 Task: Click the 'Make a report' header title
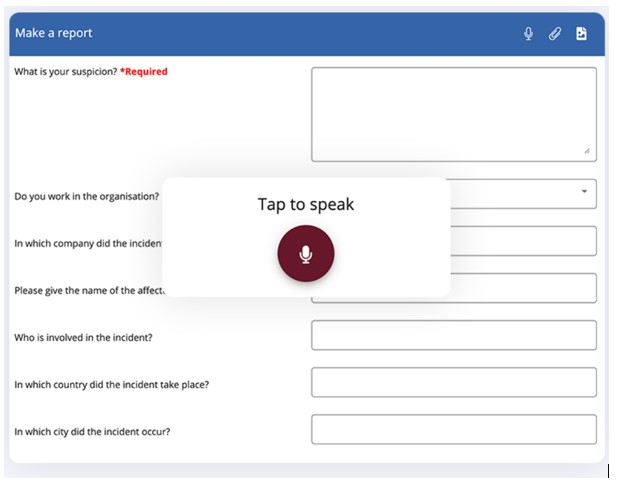click(x=53, y=33)
